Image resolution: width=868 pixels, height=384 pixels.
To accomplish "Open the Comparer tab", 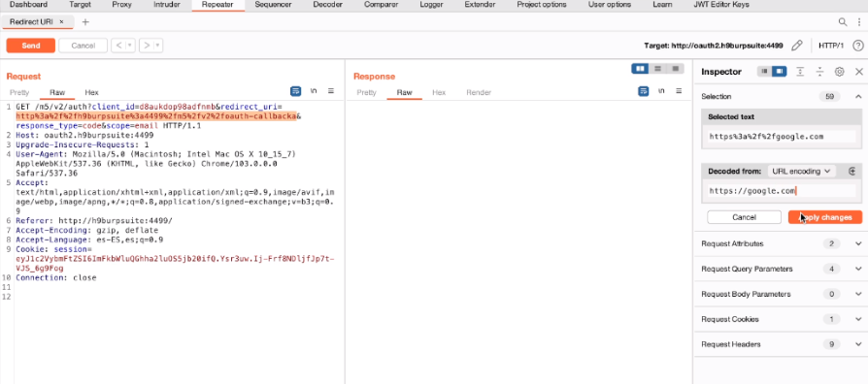I will (x=381, y=5).
